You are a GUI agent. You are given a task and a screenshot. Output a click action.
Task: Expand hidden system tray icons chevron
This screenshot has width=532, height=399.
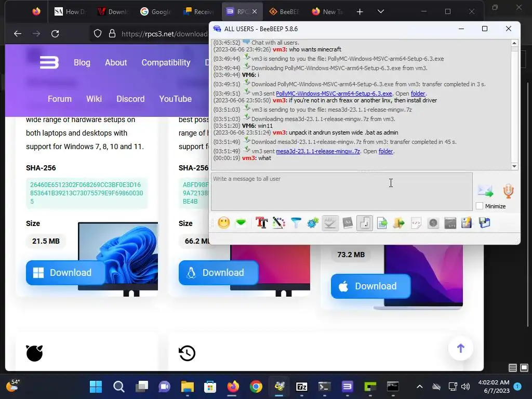(420, 387)
